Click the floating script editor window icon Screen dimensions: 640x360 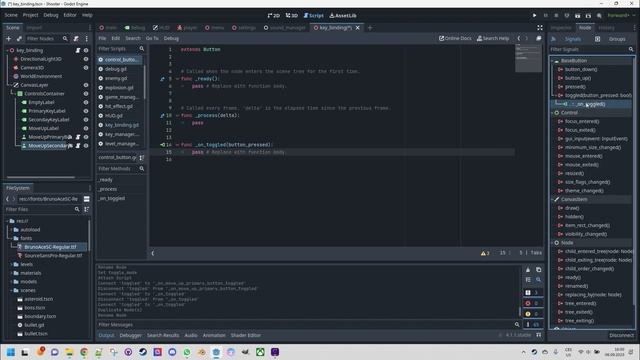539,38
